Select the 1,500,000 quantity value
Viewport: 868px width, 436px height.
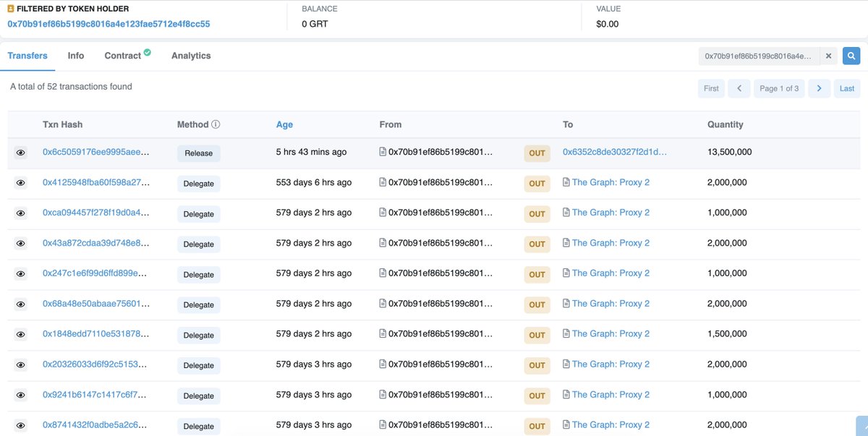(x=727, y=335)
